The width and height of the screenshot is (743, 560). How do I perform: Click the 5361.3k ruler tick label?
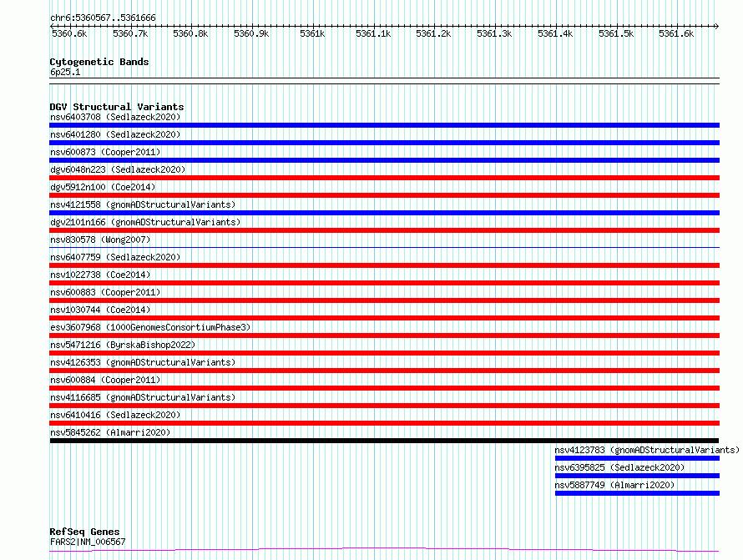tap(494, 33)
